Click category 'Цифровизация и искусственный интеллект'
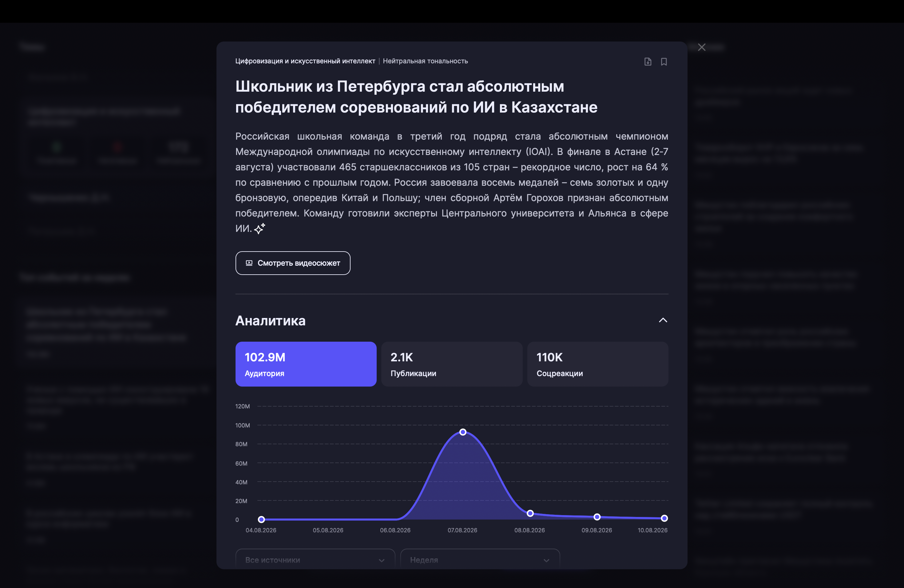Screen dimensions: 904x588 pyautogui.click(x=305, y=61)
